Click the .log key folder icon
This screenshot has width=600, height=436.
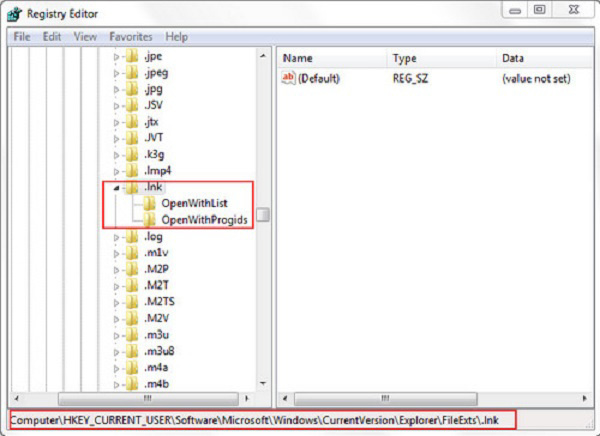point(132,237)
